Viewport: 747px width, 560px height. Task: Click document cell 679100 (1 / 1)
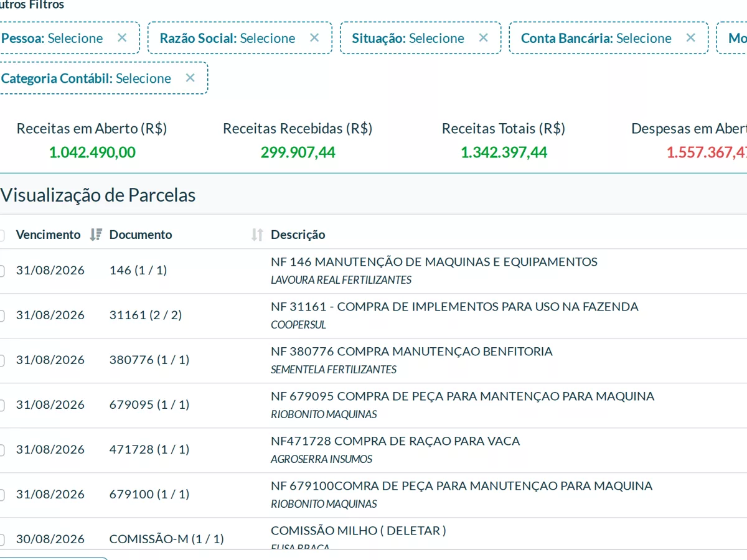click(149, 494)
